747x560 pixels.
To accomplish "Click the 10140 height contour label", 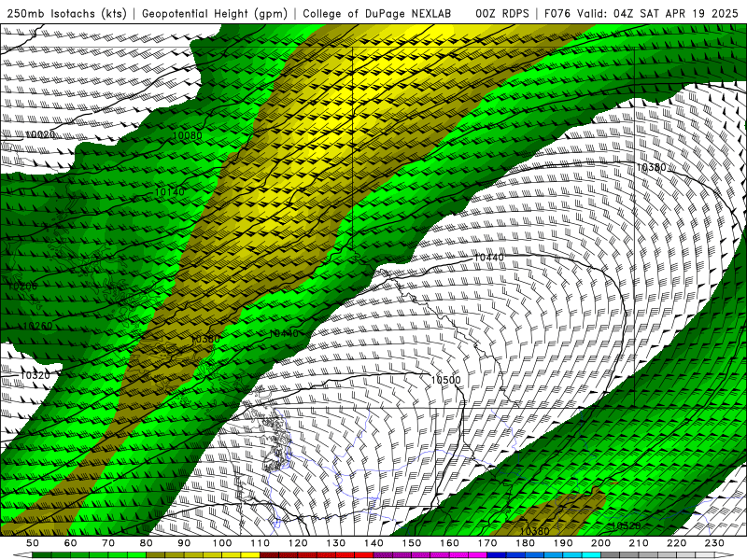I will (170, 192).
